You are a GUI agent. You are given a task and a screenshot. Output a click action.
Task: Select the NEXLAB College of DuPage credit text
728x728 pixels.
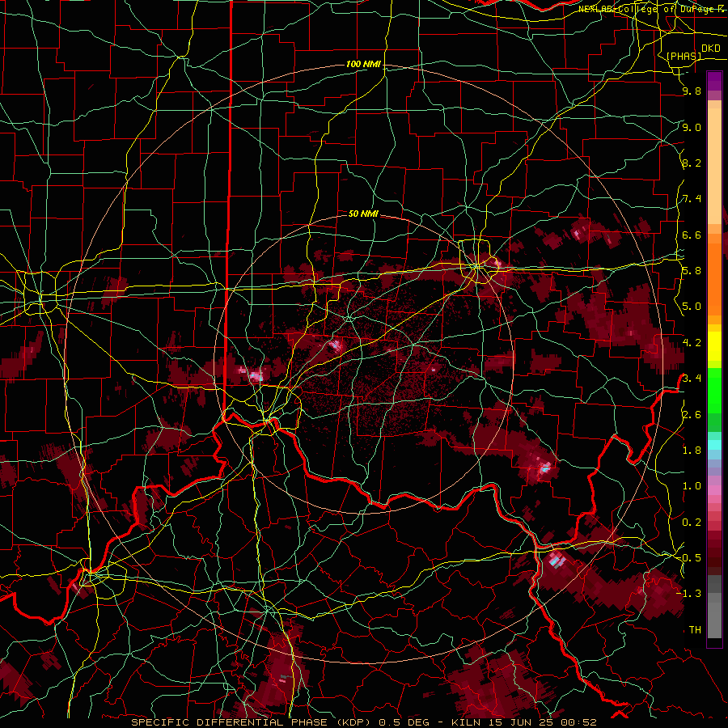click(x=651, y=9)
